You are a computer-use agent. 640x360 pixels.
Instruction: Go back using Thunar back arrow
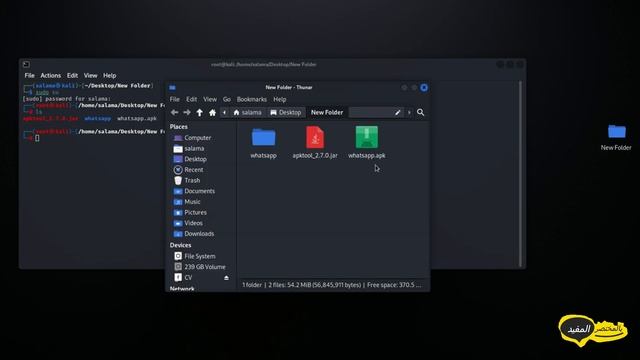(x=175, y=113)
